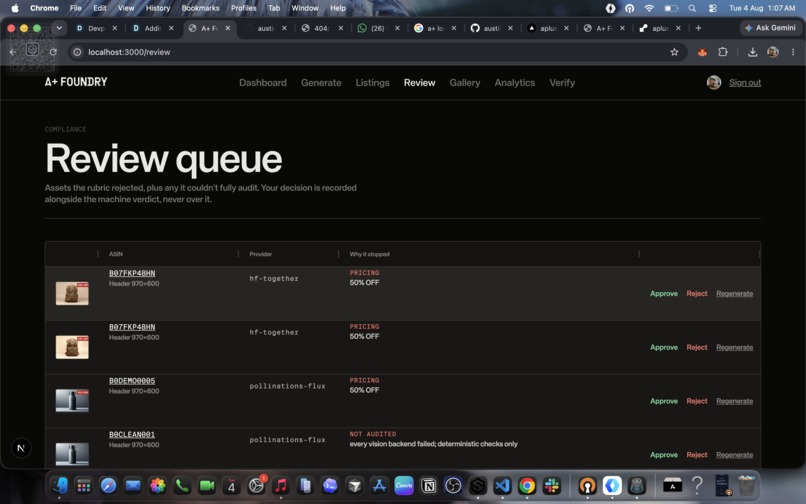The image size is (806, 504).
Task: Open Notion from the dock
Action: point(428,485)
